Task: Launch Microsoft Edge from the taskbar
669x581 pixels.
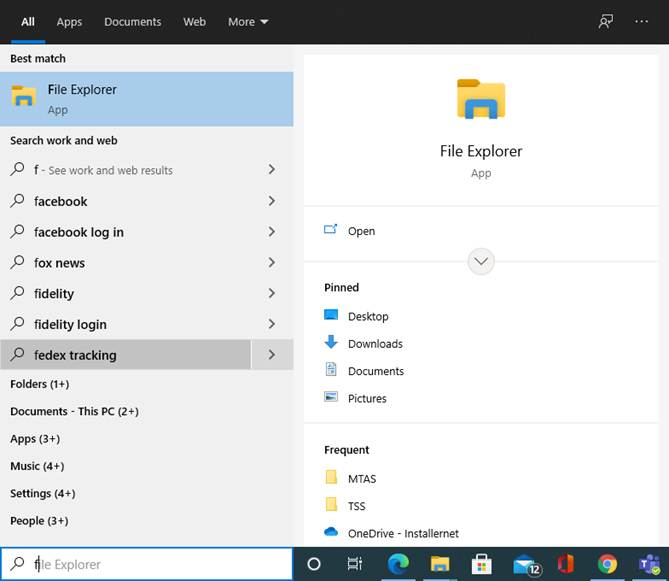Action: pyautogui.click(x=398, y=564)
